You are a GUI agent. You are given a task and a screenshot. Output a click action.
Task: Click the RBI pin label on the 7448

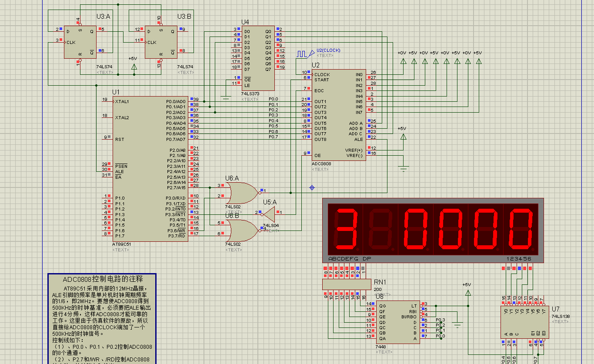tap(413, 311)
